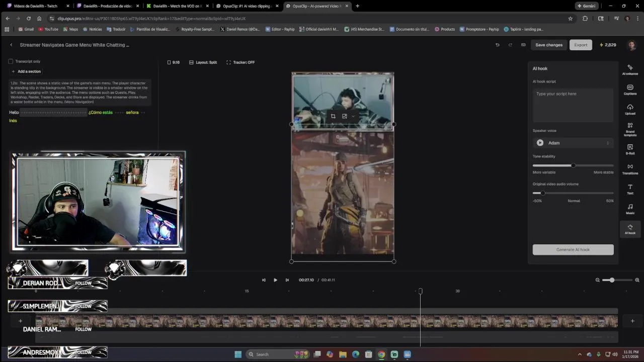Open the YouTube bookmark
Image resolution: width=644 pixels, height=362 pixels.
click(48, 29)
